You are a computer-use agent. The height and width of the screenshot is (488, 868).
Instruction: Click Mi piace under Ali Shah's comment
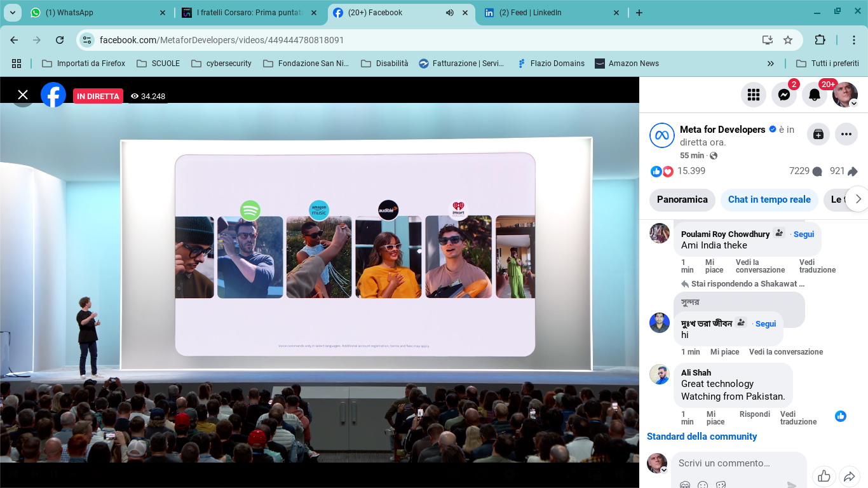click(x=715, y=417)
